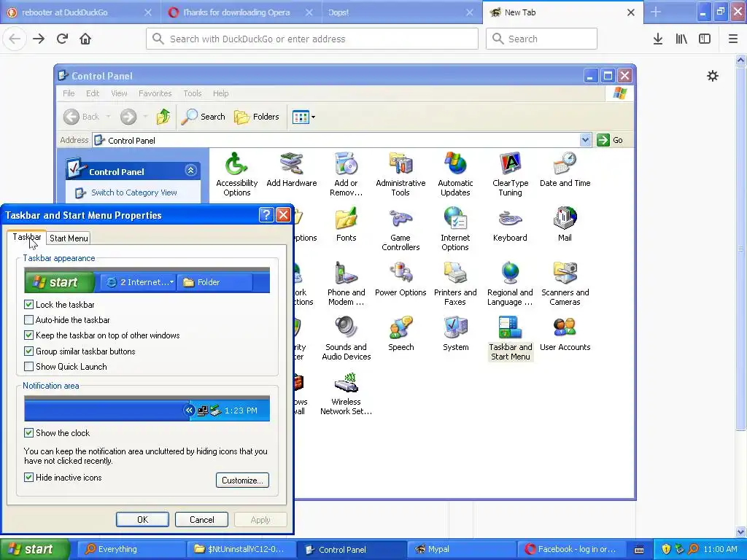Open the Keyboard icon
The width and height of the screenshot is (747, 560).
pos(510,225)
